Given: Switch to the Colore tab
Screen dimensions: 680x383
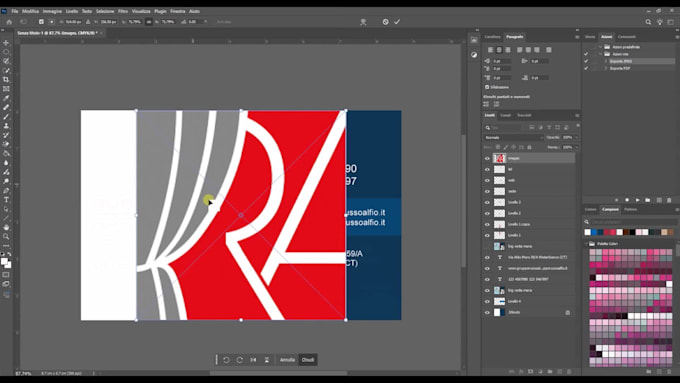Looking at the screenshot, I should [591, 210].
